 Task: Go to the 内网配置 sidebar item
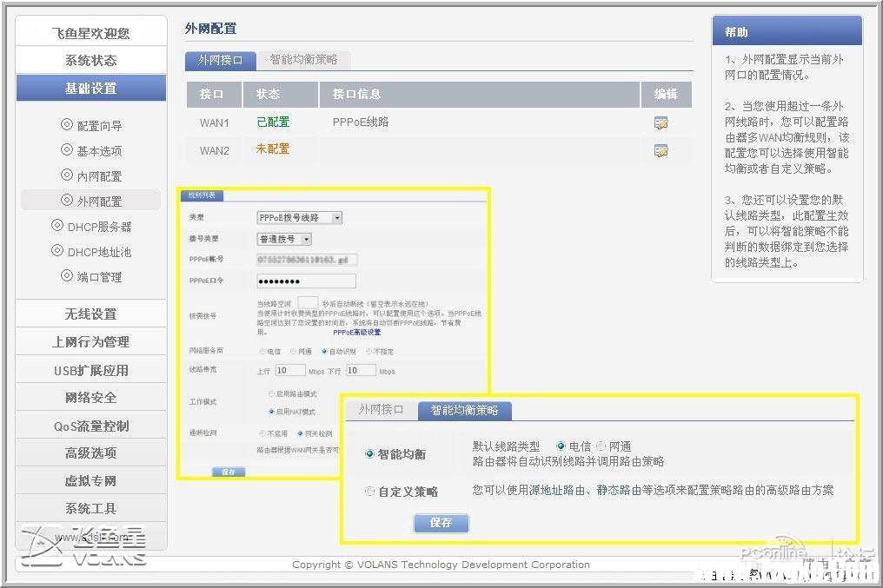pyautogui.click(x=92, y=175)
